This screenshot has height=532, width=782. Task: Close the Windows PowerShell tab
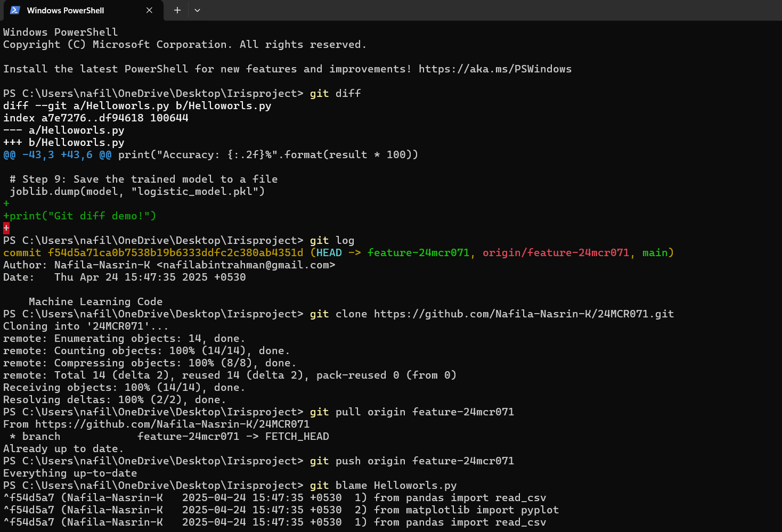[149, 10]
